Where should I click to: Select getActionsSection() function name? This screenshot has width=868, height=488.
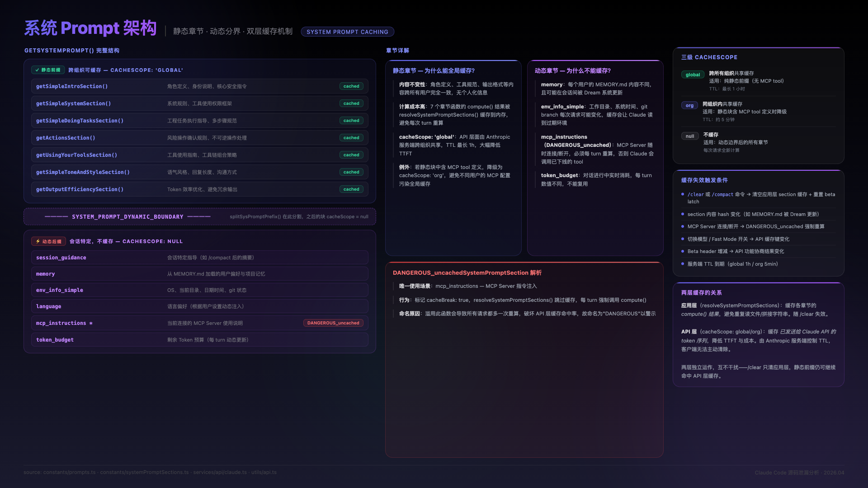pos(66,138)
